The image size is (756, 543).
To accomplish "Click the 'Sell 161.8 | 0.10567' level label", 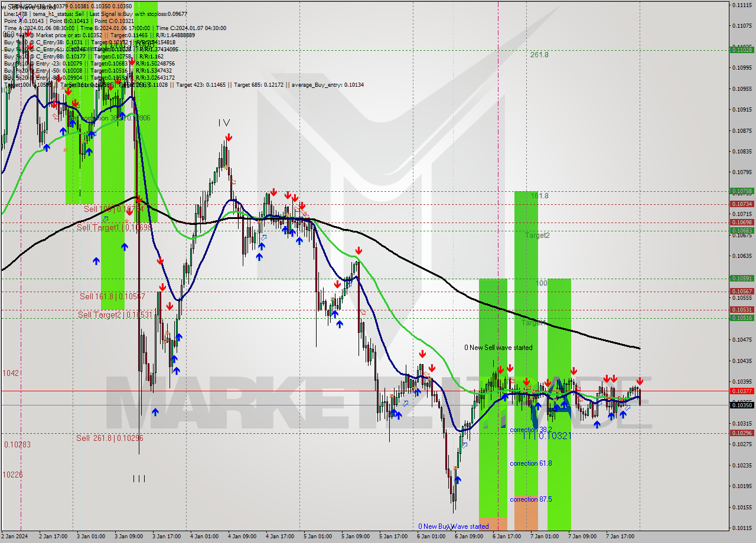I will click(112, 296).
